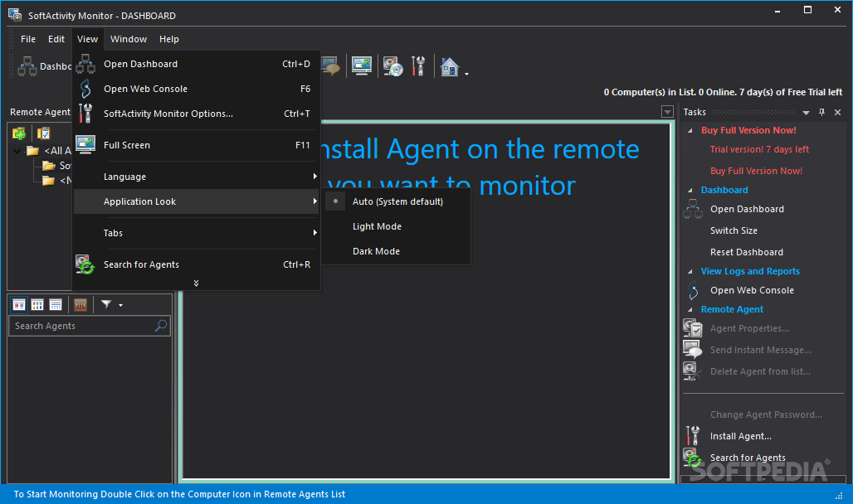Select the open folder item starting with So
Screen dimensions: 853x504
[56, 165]
